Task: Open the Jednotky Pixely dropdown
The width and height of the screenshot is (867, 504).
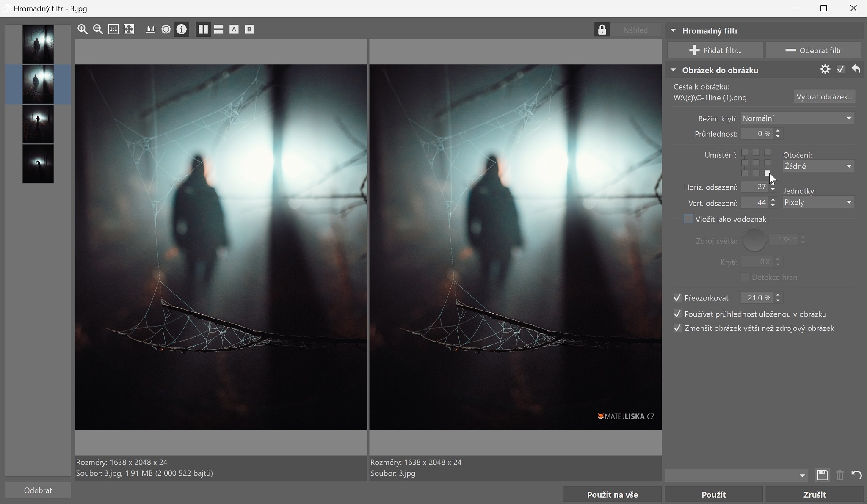Action: pyautogui.click(x=818, y=202)
